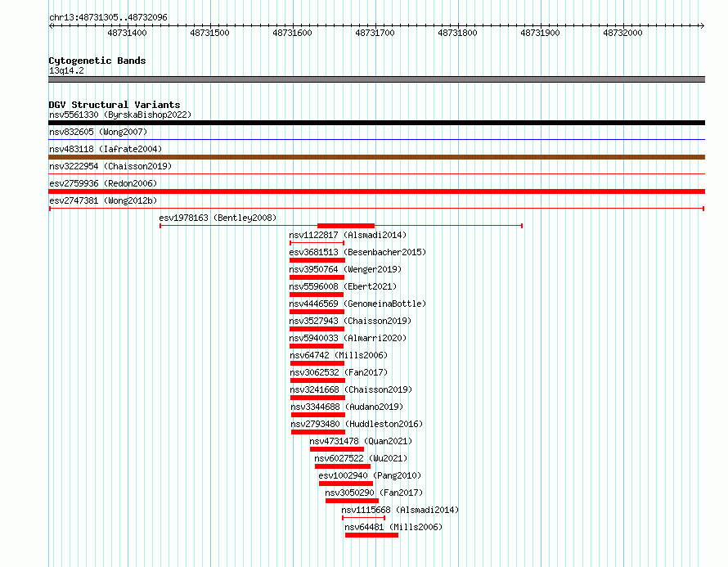Click ruler position 48732000
728x567 pixels.
click(x=622, y=33)
